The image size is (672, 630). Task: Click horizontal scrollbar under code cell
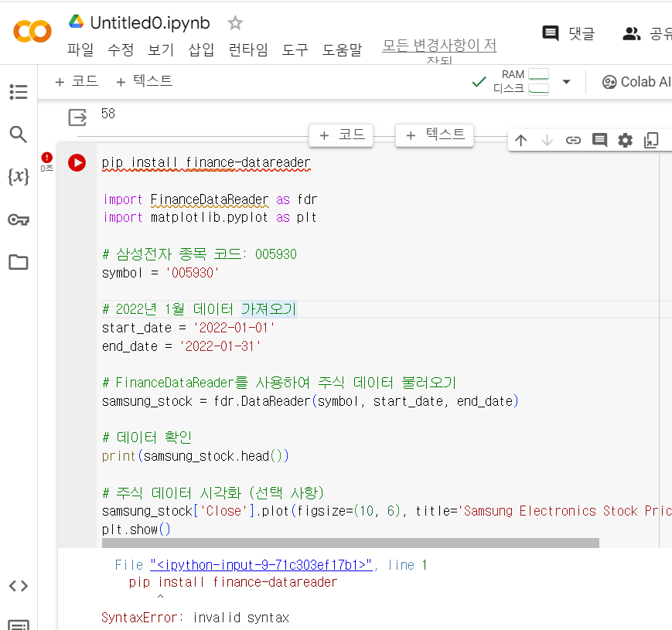tap(350, 543)
